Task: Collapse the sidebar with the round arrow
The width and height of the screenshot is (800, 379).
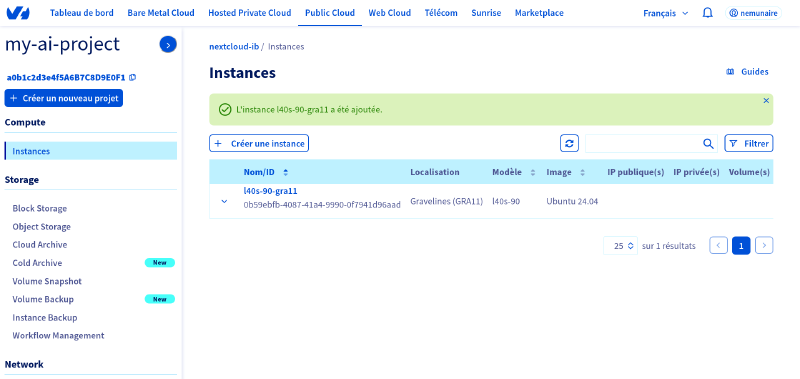Action: click(x=168, y=44)
